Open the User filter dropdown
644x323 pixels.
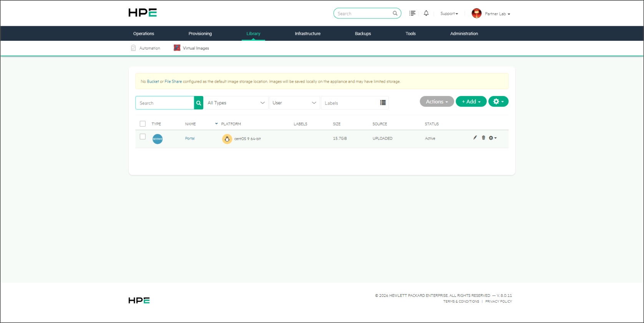pos(294,103)
